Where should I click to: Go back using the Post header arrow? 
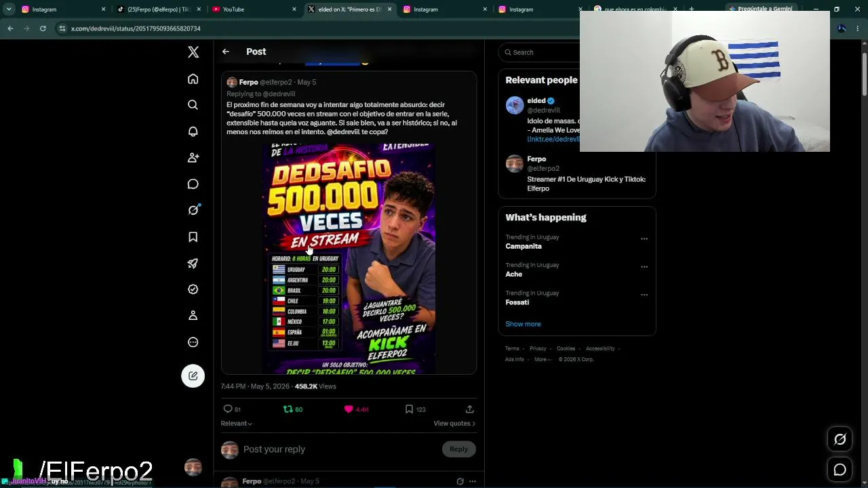point(226,52)
